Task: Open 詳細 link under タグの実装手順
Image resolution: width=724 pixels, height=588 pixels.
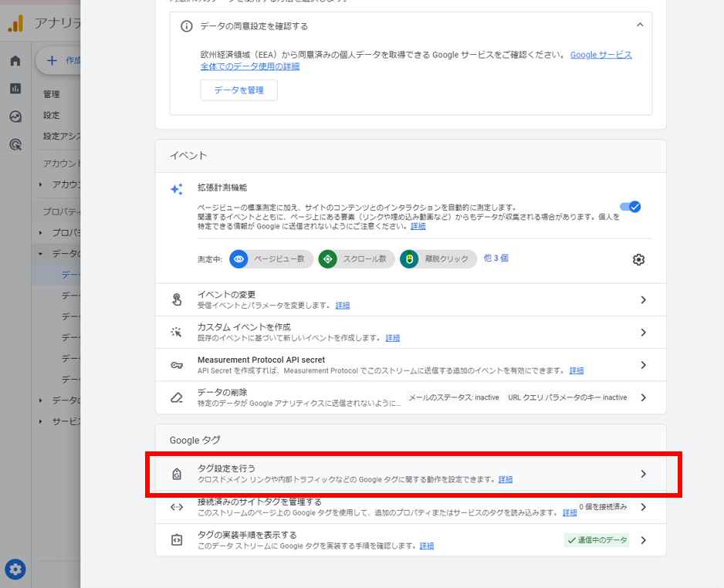Action: [x=427, y=546]
